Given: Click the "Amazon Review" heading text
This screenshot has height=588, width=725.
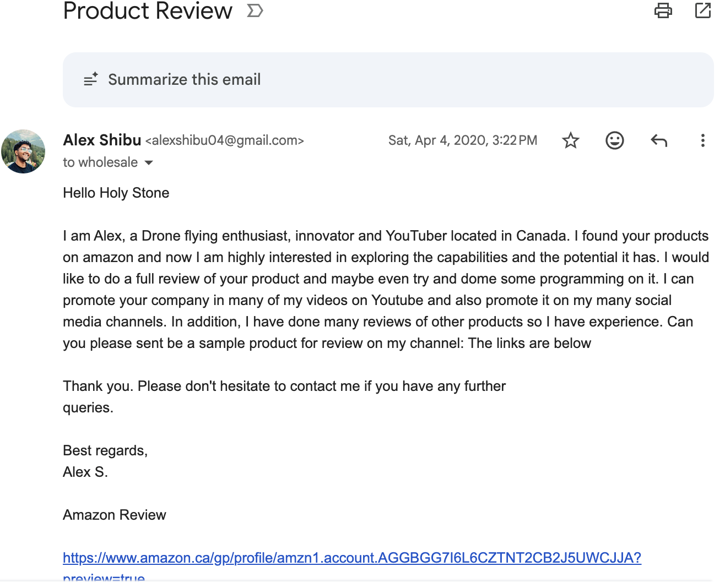Looking at the screenshot, I should coord(115,515).
